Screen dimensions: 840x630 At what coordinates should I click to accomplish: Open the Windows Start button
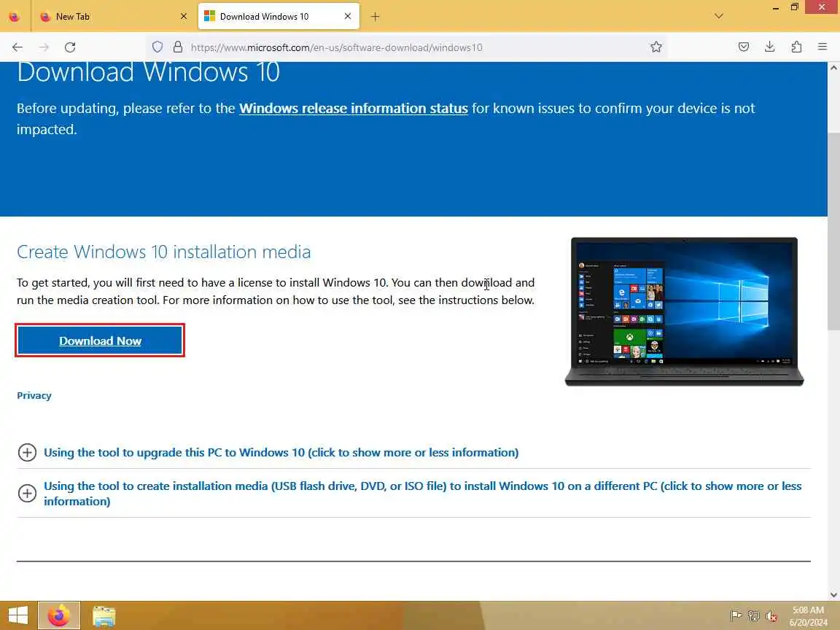(x=17, y=615)
